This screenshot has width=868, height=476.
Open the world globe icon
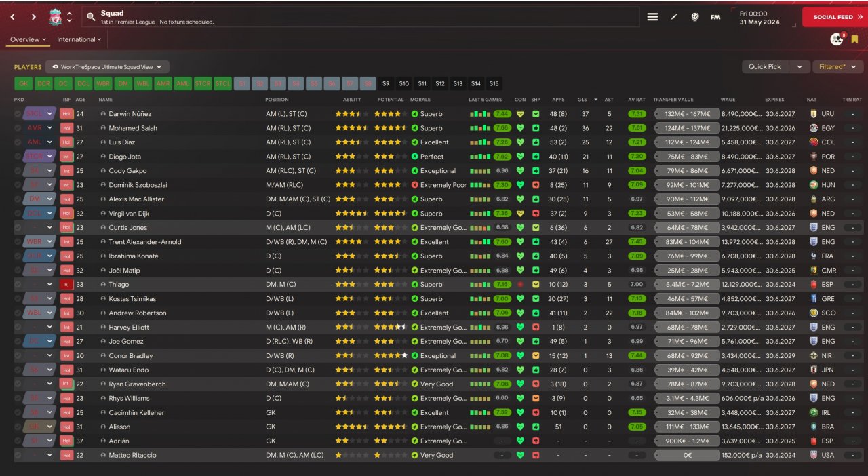coord(695,17)
